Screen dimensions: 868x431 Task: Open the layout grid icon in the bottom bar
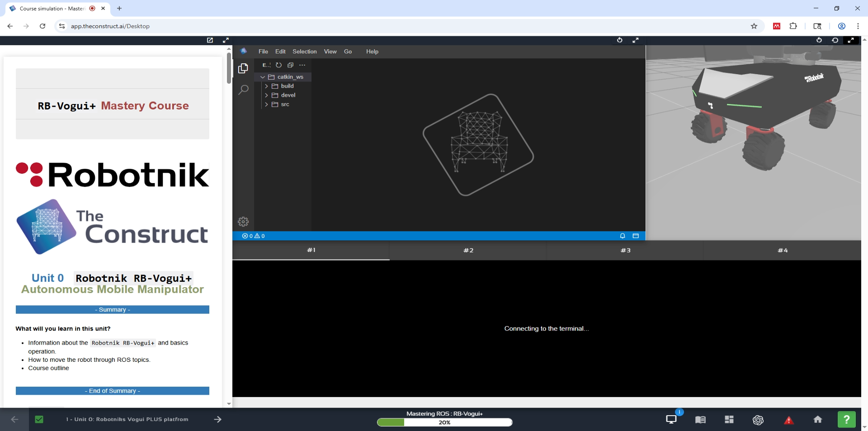pos(729,420)
